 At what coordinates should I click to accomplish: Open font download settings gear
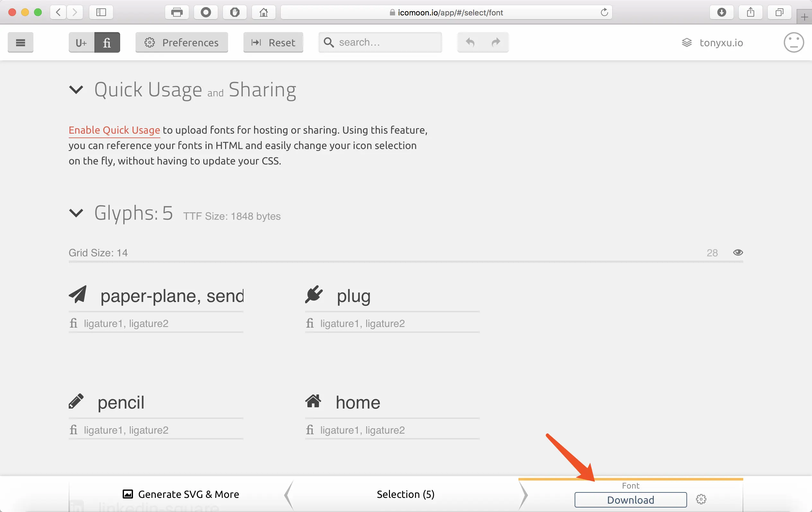701,499
